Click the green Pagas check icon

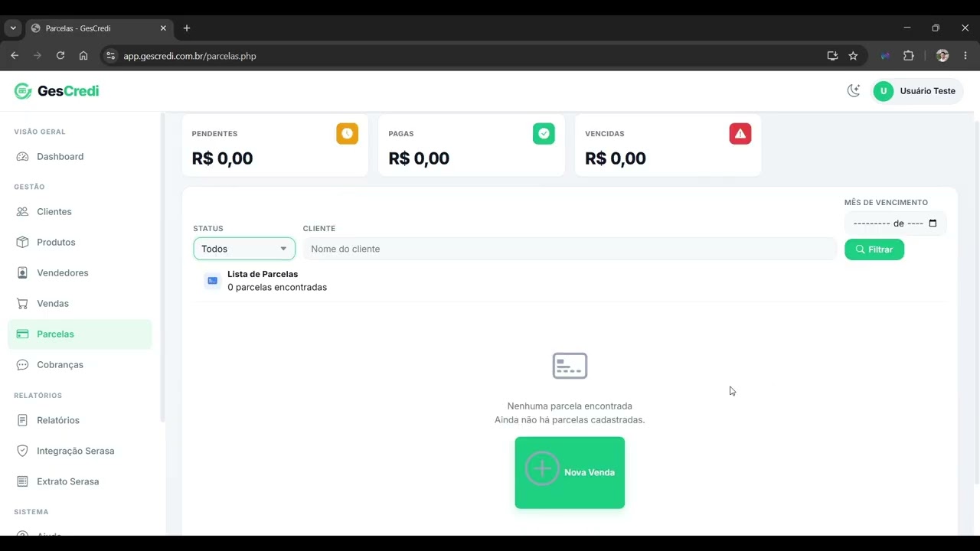click(x=544, y=134)
